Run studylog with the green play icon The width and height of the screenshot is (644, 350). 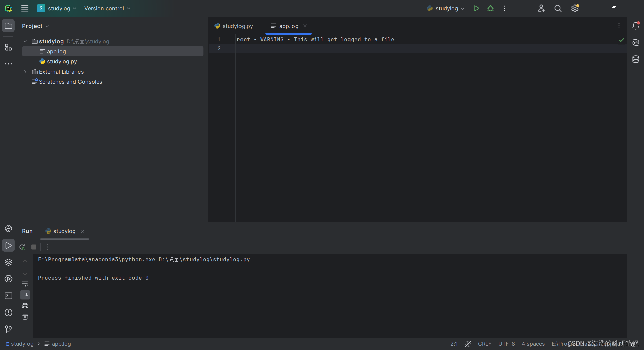pyautogui.click(x=476, y=8)
